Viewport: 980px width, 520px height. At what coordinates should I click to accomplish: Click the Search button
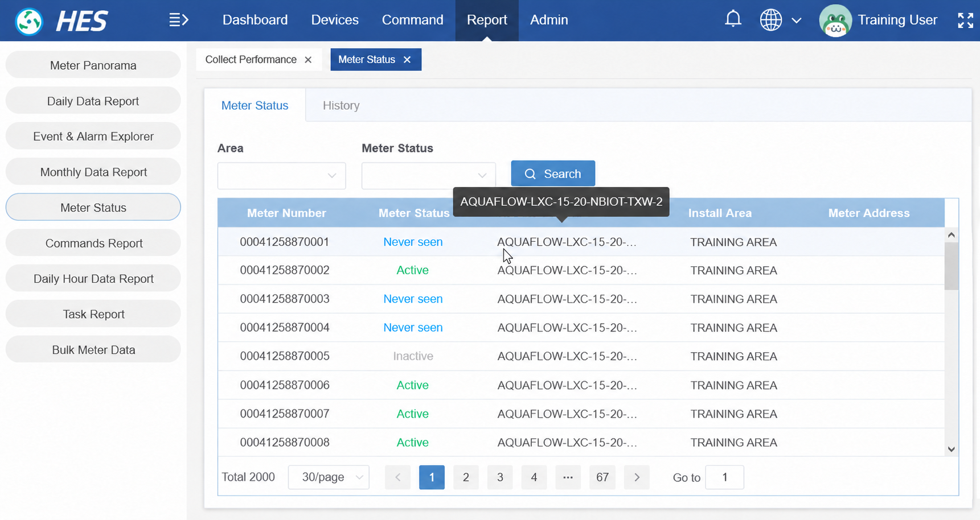pos(553,174)
